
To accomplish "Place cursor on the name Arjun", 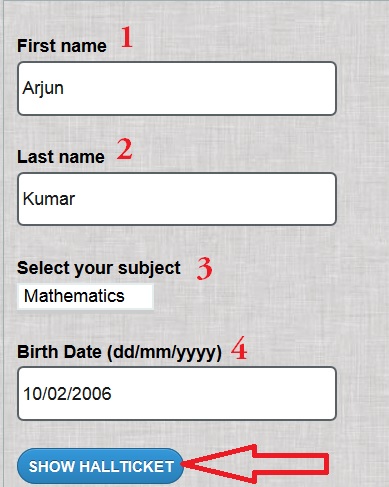I will click(x=43, y=88).
